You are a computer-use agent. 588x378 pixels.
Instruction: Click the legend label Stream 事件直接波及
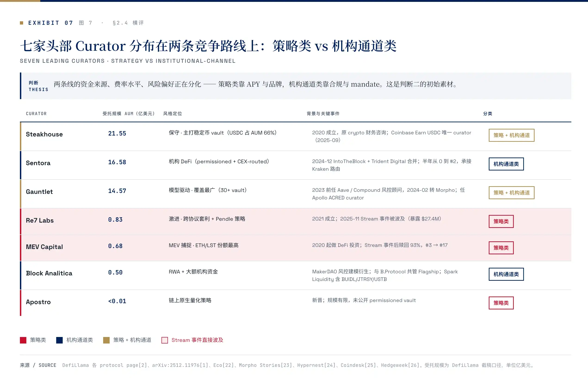[197, 340]
